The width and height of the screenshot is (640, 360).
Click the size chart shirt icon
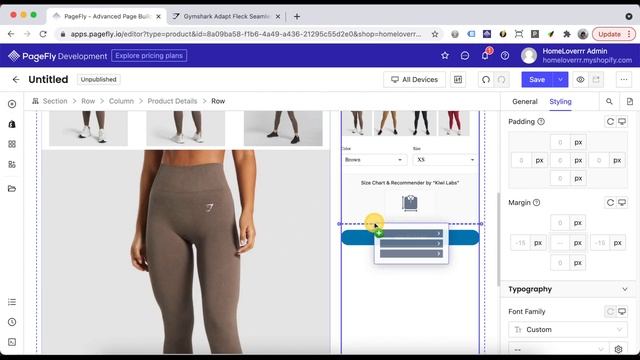point(409,203)
